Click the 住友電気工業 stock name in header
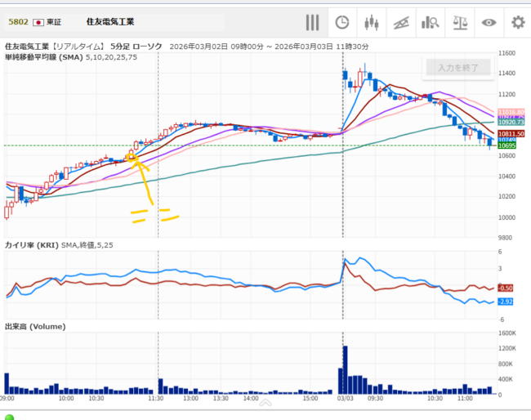Viewport: 531px width, 420px height. (110, 22)
